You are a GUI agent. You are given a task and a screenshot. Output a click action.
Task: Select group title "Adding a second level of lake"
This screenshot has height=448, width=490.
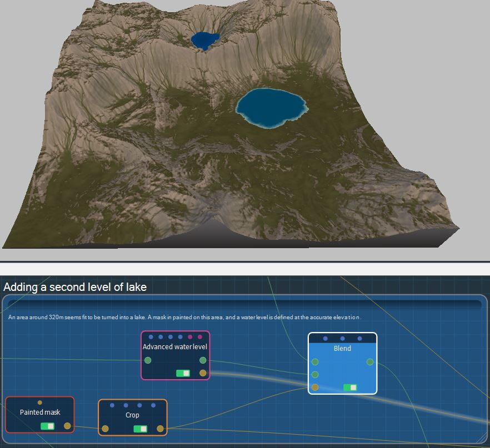tap(75, 287)
